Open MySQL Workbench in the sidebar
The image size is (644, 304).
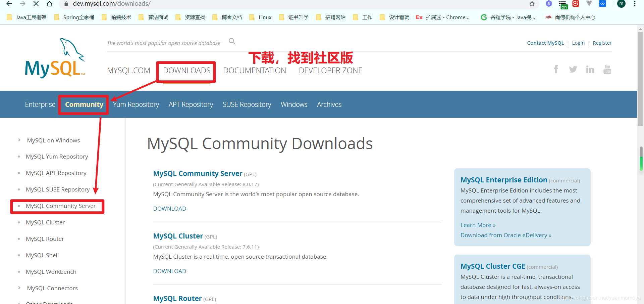pyautogui.click(x=51, y=272)
